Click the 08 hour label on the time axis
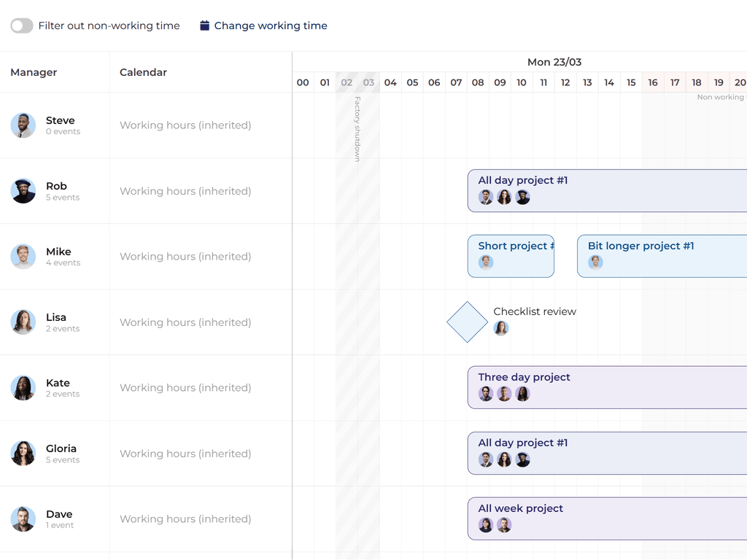 point(478,82)
